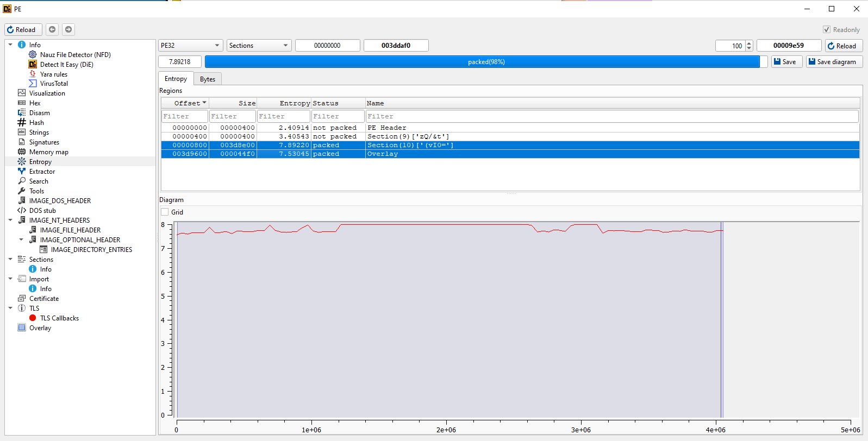The width and height of the screenshot is (868, 441).
Task: Collapse the Import tree node
Action: 10,279
